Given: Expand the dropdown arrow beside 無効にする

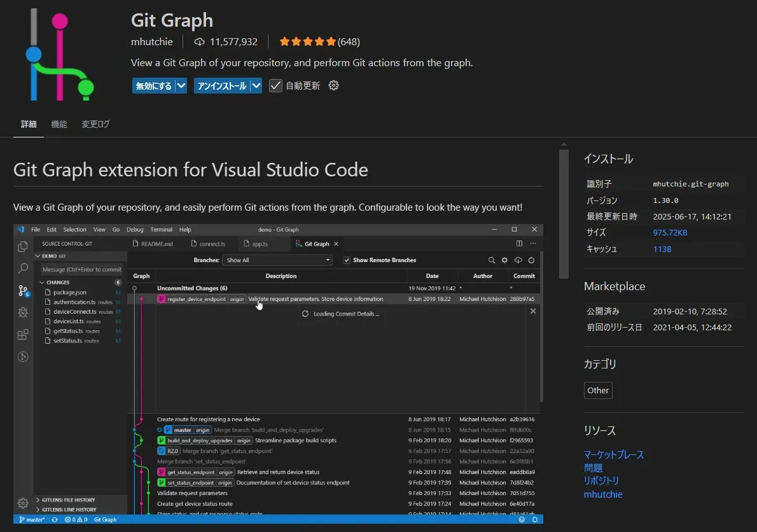Looking at the screenshot, I should click(181, 85).
